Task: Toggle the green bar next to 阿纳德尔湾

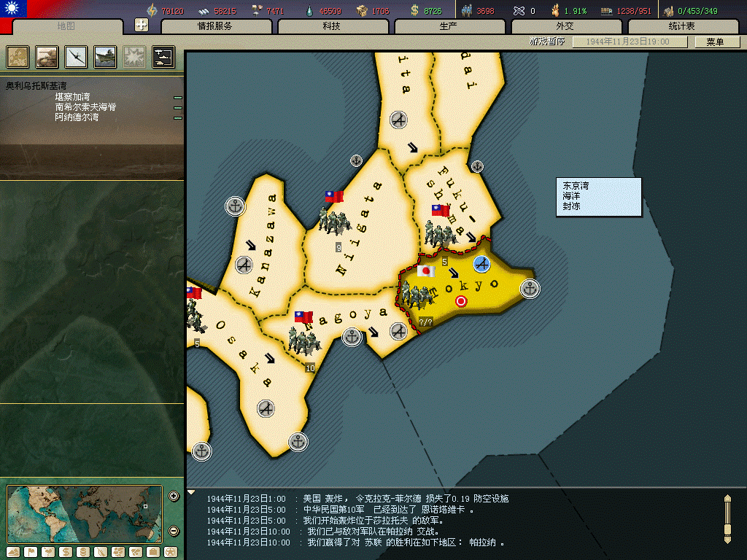Action: pyautogui.click(x=178, y=117)
